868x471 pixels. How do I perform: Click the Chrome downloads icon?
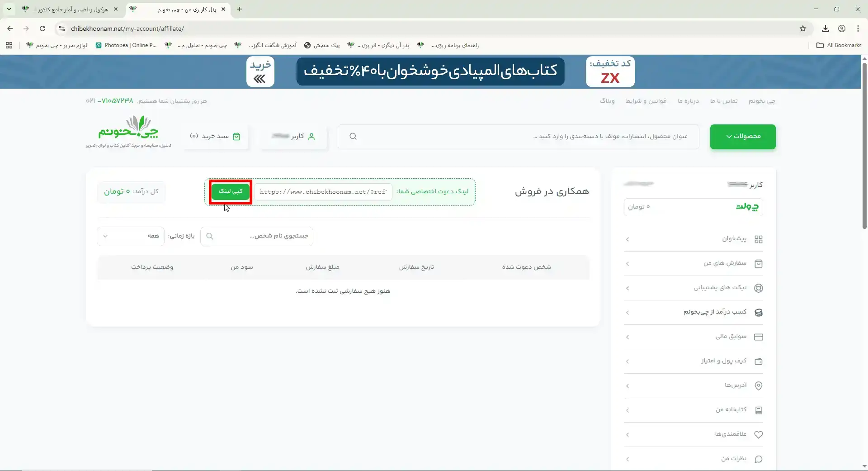pyautogui.click(x=826, y=29)
